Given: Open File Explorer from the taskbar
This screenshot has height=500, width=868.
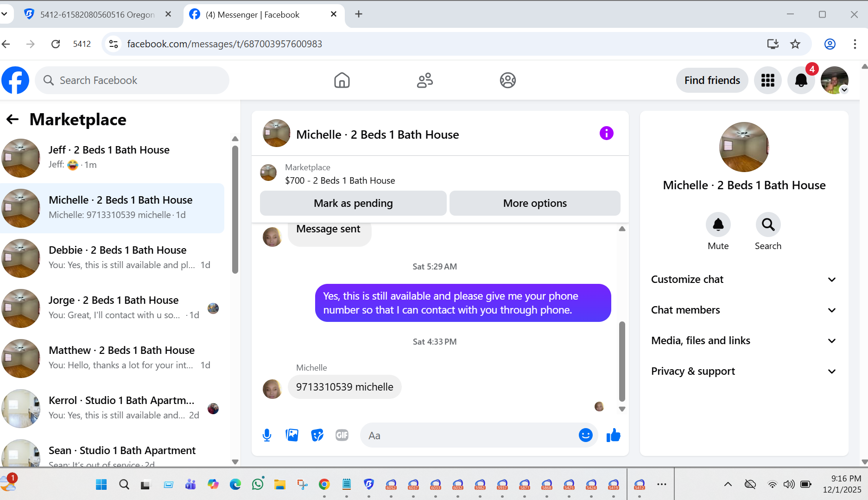Looking at the screenshot, I should click(279, 484).
